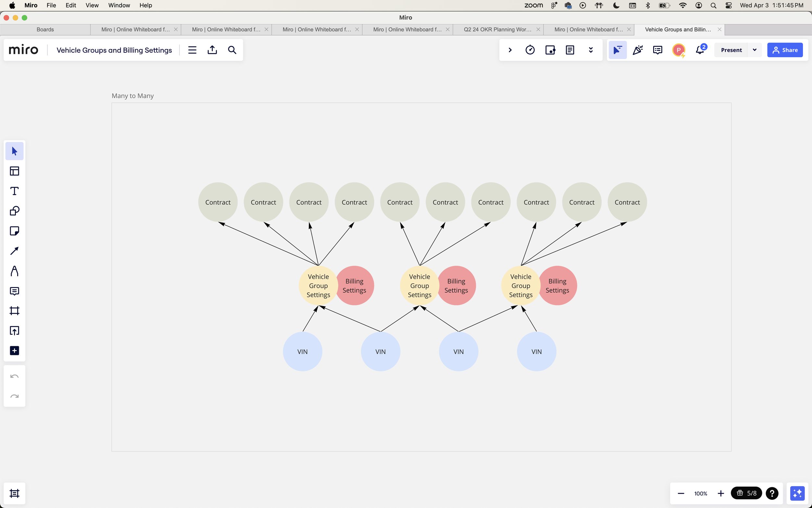This screenshot has height=508, width=812.
Task: Expand the collapsed toolbar chevron
Action: click(x=510, y=50)
